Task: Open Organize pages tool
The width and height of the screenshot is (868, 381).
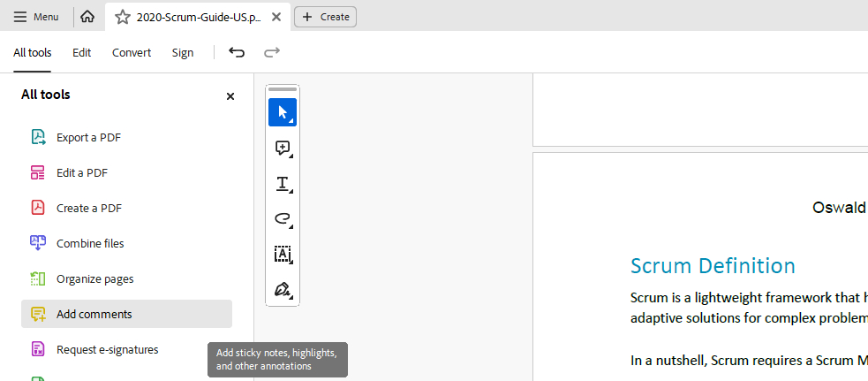Action: 94,278
